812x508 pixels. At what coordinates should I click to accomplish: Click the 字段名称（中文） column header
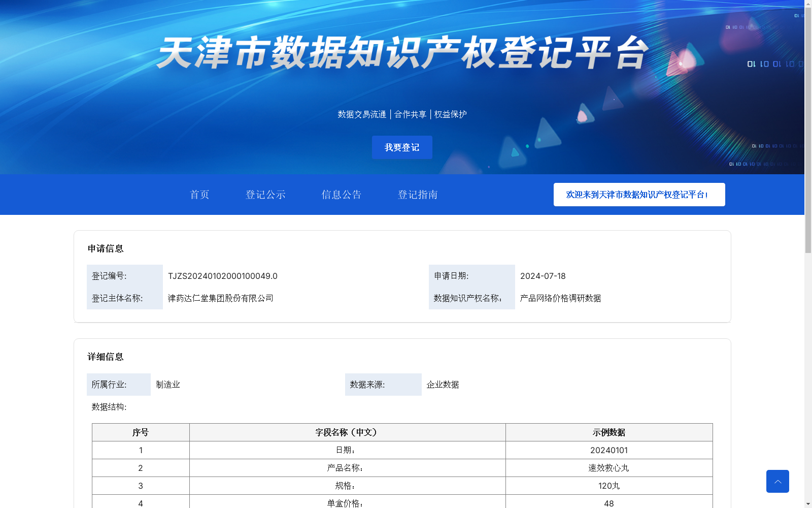[x=348, y=432]
